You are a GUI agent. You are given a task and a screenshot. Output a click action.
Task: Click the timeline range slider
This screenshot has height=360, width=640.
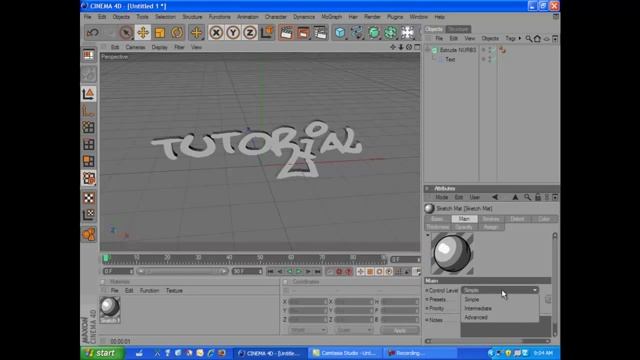click(x=182, y=271)
